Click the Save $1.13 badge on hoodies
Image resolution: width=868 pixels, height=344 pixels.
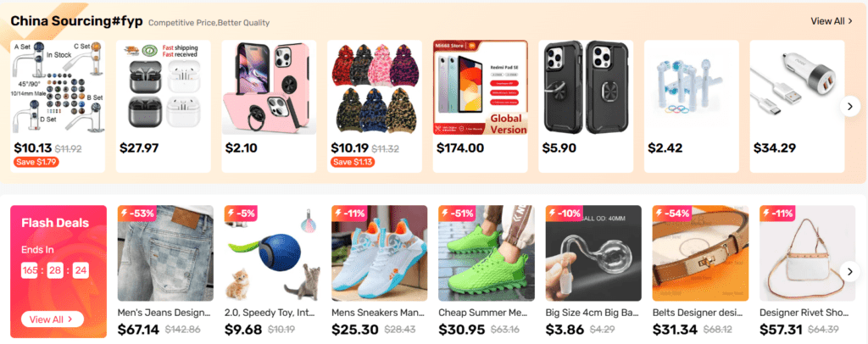[353, 162]
